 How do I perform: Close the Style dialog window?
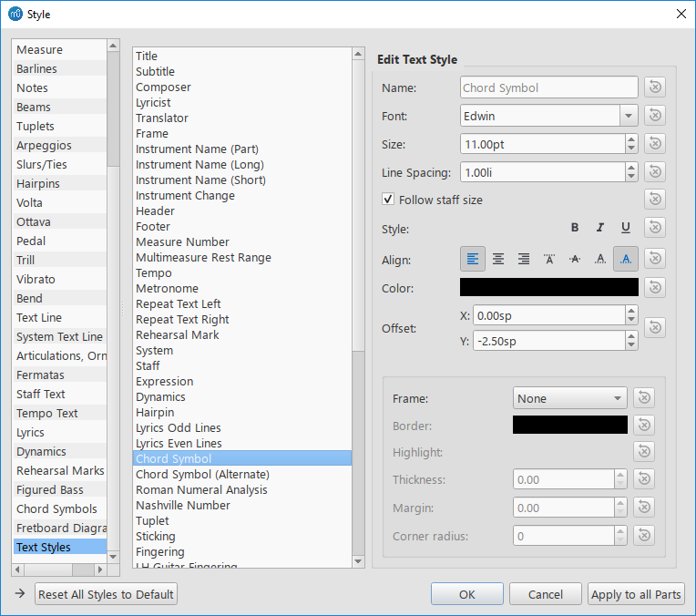click(x=681, y=14)
